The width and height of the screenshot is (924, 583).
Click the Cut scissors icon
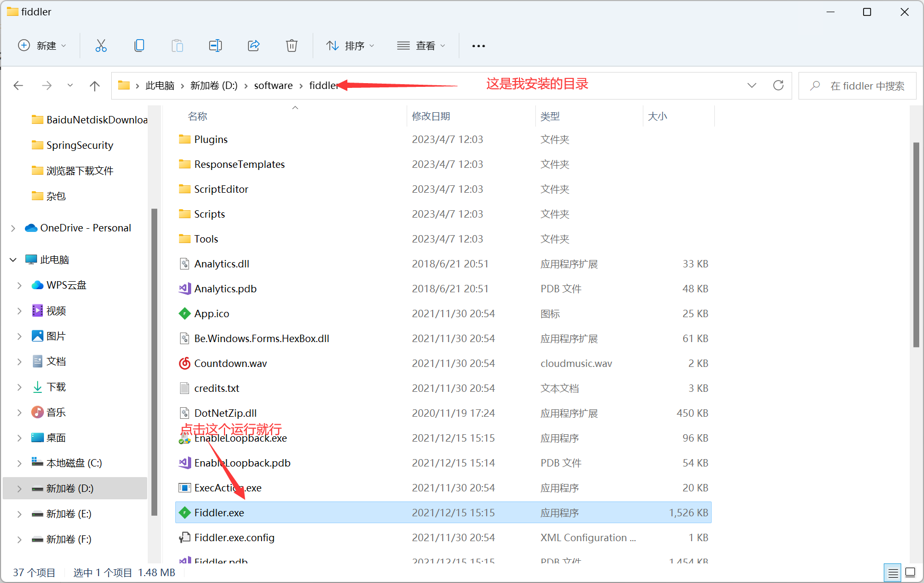pyautogui.click(x=101, y=46)
